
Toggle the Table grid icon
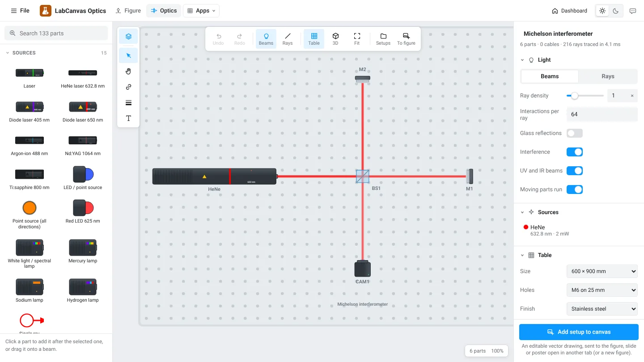314,39
